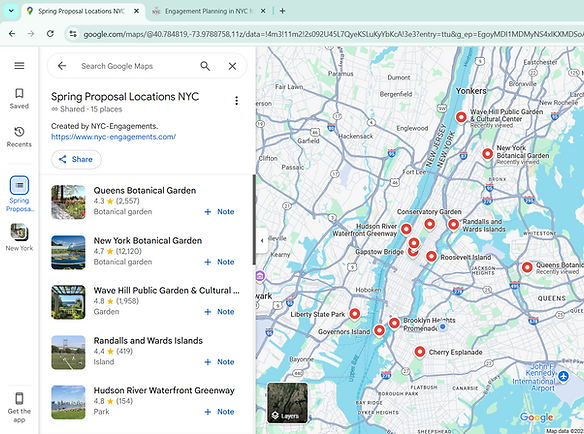Screen dimensions: 584x434
Task: Click Governors Island map pin
Action: [379, 330]
